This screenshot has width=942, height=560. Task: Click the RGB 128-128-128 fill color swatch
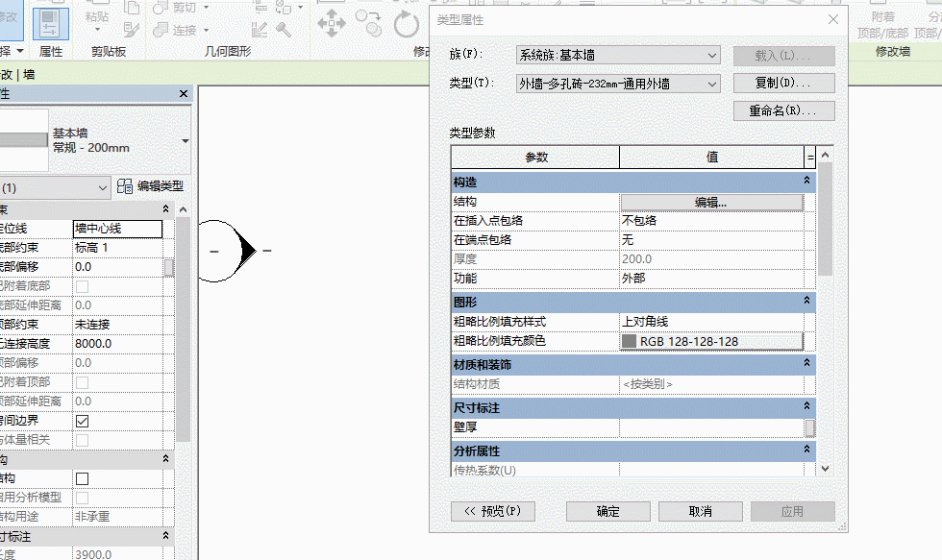point(629,341)
